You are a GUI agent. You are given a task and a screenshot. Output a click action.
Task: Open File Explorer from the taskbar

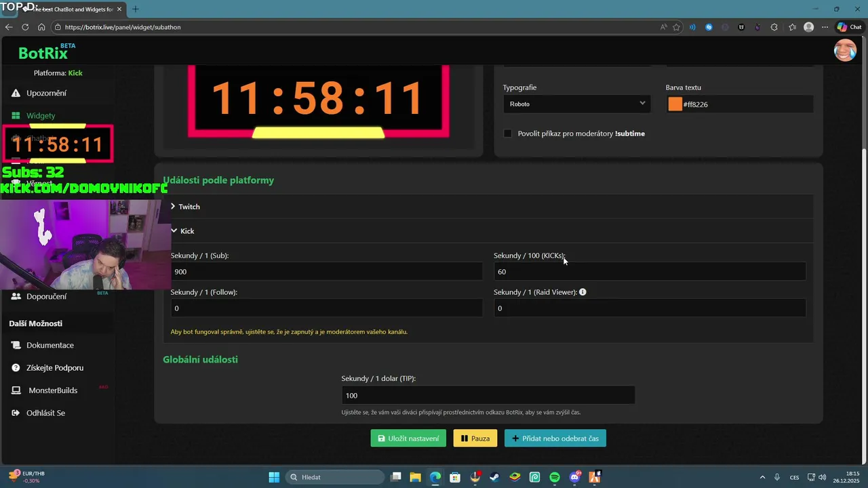click(415, 477)
